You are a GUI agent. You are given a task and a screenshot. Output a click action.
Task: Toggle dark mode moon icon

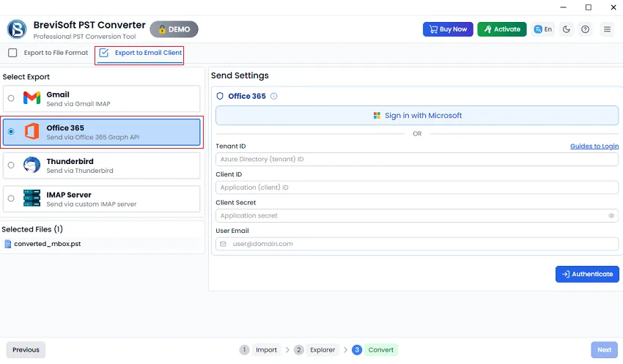(x=566, y=29)
